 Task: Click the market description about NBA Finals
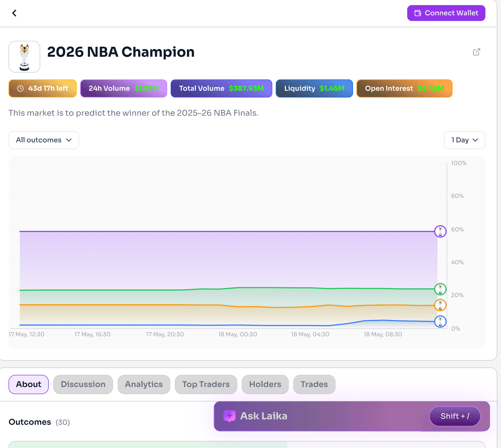[x=133, y=113]
